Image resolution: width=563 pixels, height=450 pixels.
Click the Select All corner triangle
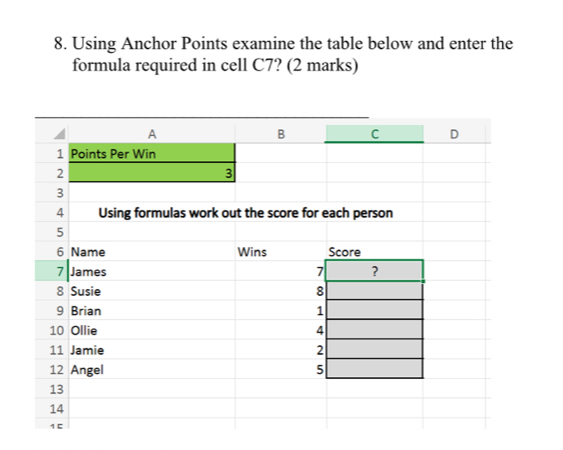point(60,134)
